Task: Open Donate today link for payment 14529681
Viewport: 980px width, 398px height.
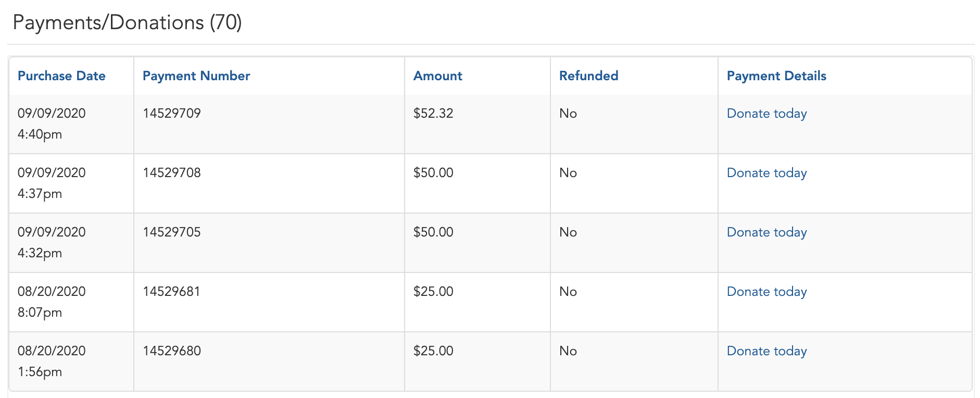Action: click(x=767, y=292)
